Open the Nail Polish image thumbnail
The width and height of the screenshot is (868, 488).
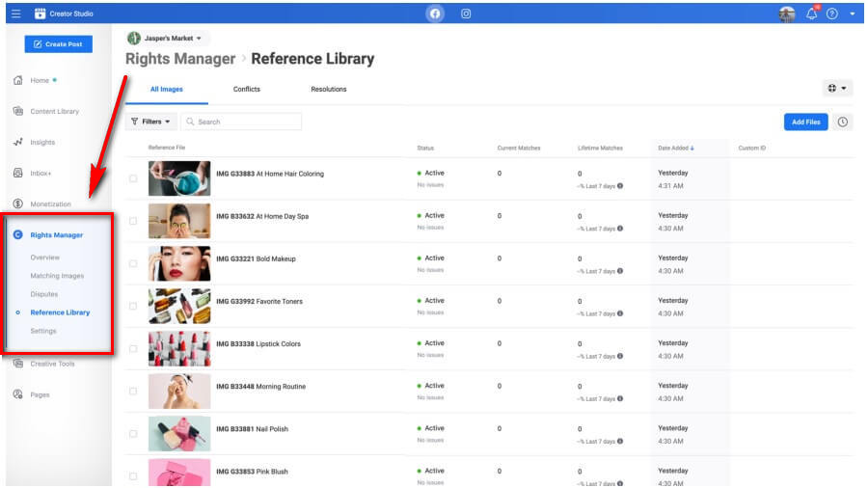pyautogui.click(x=179, y=433)
